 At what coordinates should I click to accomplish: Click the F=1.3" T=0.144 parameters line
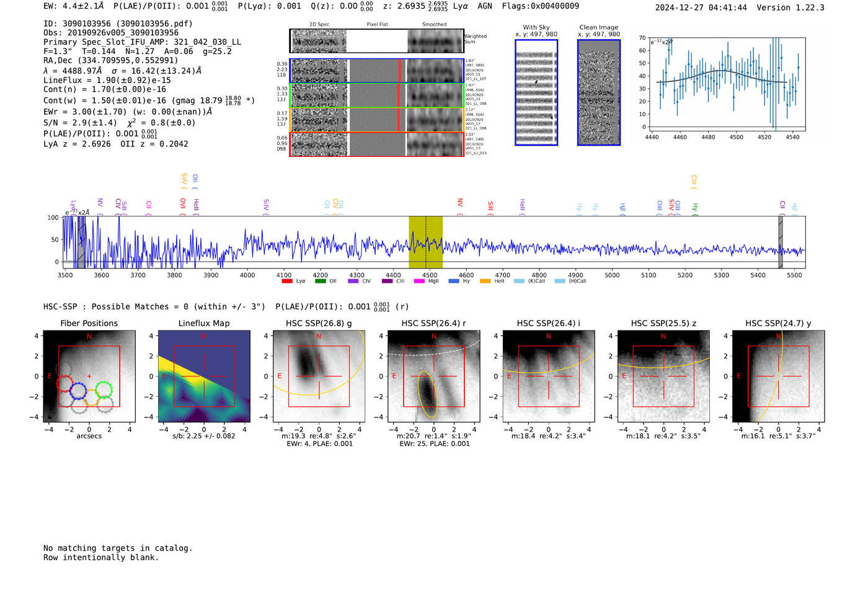click(138, 51)
